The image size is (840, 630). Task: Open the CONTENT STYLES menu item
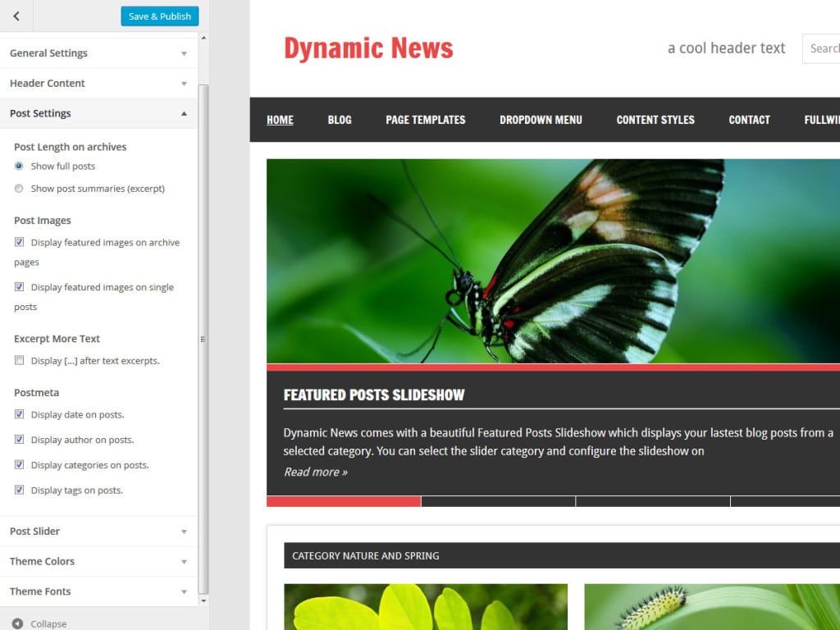(655, 120)
